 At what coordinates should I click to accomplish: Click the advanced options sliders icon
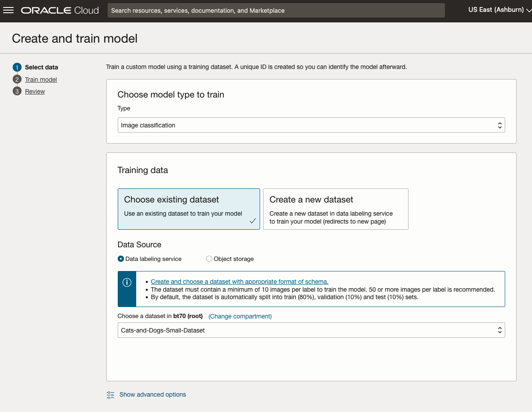click(x=111, y=395)
